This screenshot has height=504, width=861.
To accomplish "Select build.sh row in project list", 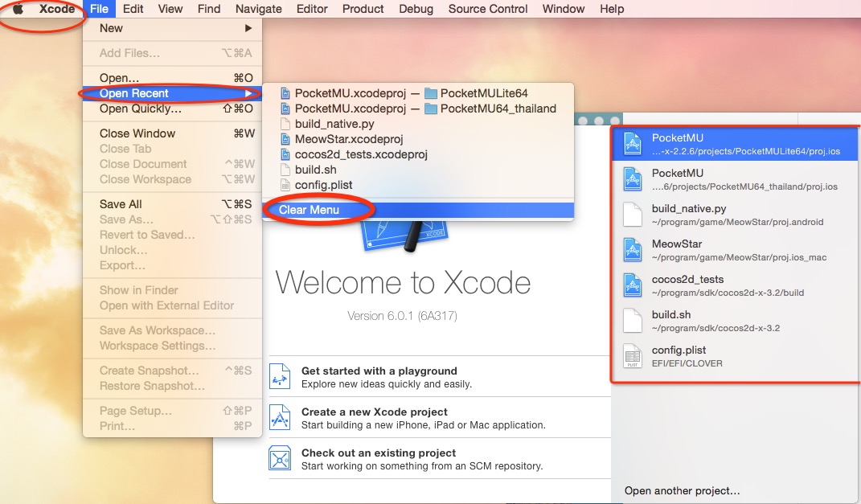I will [735, 321].
